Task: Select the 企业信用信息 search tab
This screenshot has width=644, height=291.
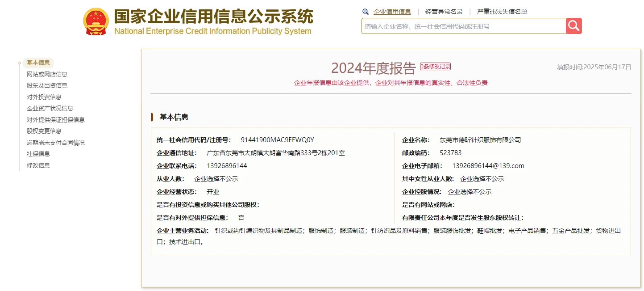Action: pyautogui.click(x=392, y=12)
